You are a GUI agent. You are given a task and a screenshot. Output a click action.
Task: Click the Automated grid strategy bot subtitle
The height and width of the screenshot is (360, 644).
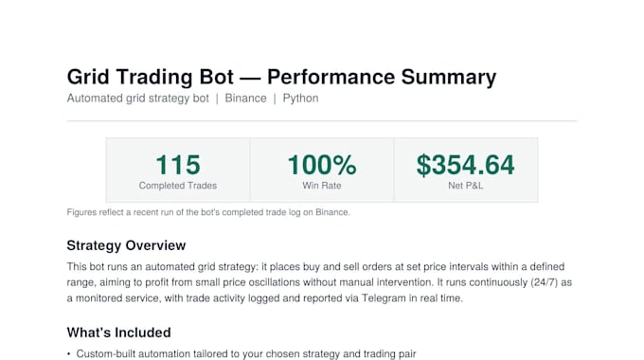point(138,99)
